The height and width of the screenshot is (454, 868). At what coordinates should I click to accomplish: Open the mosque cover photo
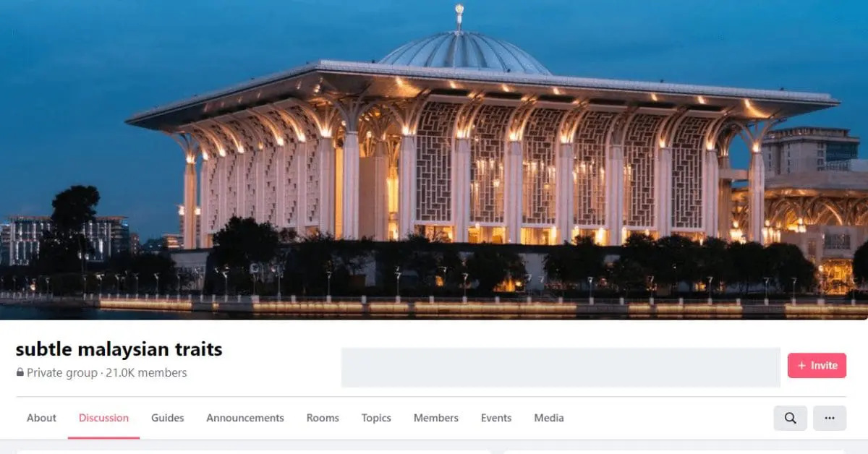coord(434,160)
